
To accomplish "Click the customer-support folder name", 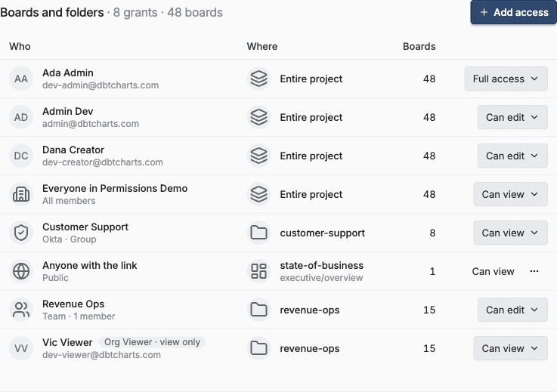I will pyautogui.click(x=322, y=233).
